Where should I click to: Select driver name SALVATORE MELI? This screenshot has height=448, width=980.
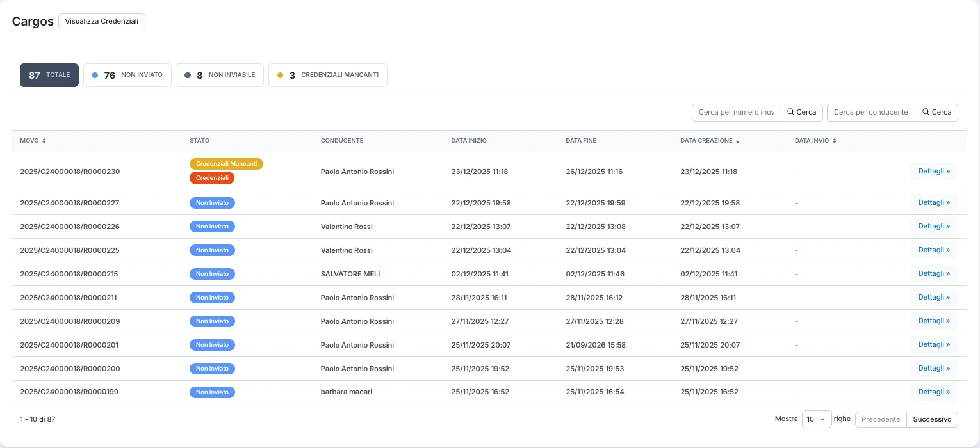350,274
